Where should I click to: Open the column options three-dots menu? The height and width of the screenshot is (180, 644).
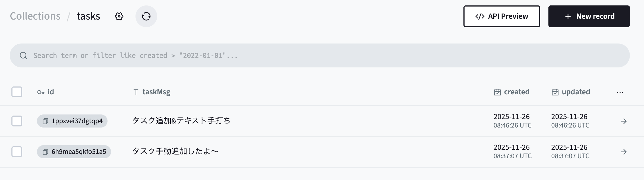(x=620, y=92)
